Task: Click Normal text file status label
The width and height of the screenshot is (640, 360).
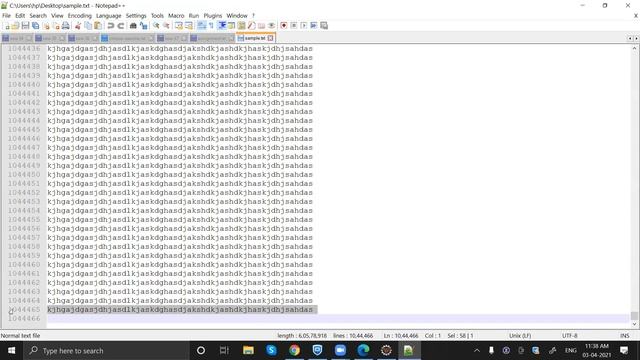Action: click(x=20, y=336)
